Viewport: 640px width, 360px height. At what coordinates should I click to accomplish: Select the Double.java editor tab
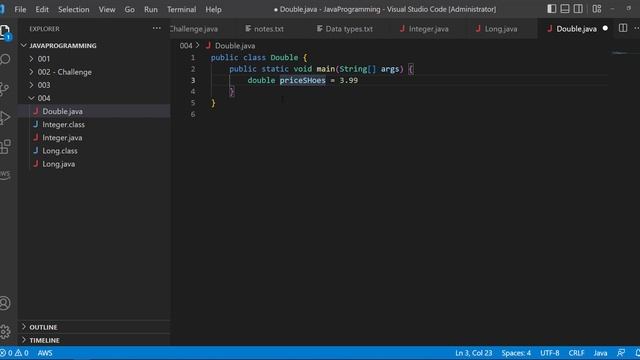(576, 29)
